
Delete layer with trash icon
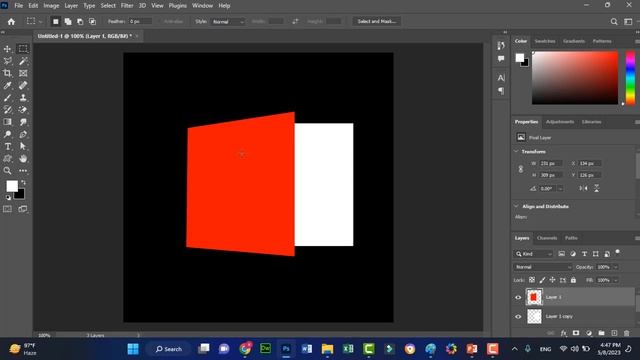[x=627, y=333]
